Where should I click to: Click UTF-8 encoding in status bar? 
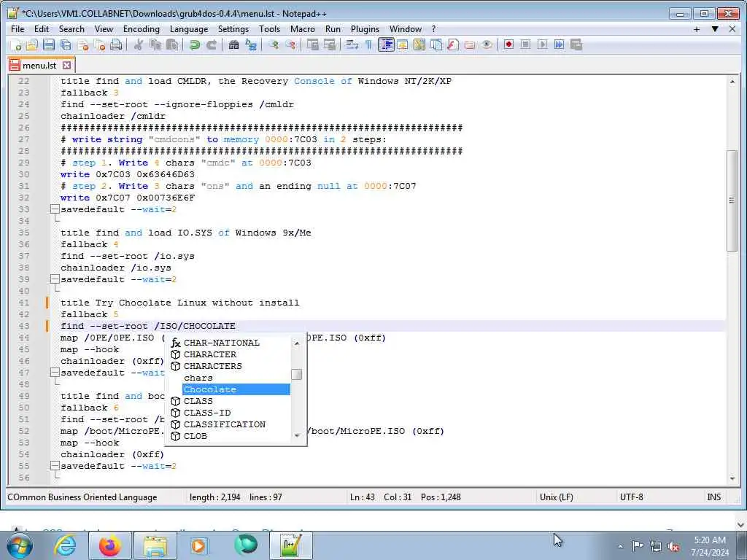[631, 497]
